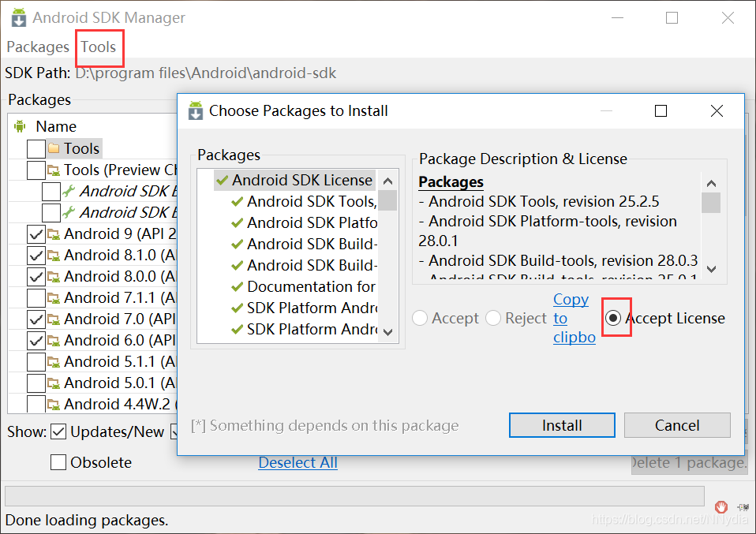Uncheck the Android 6.0 checkbox
This screenshot has width=756, height=534.
36,340
